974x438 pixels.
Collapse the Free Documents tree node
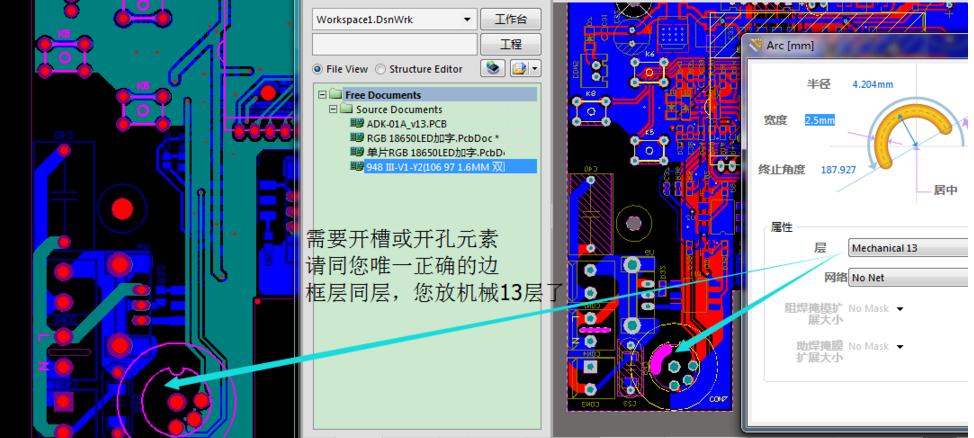point(323,95)
